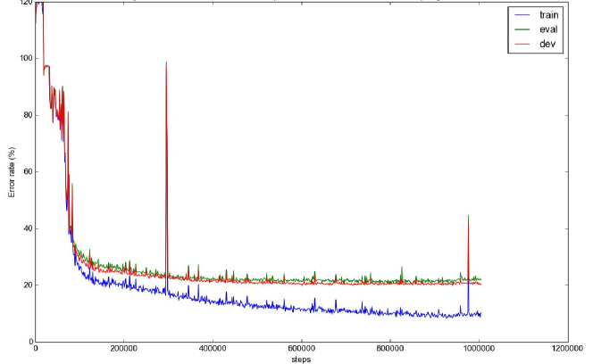Image resolution: width=593 pixels, height=364 pixels.
Task: Click the spike peak near 1000000 steps
Action: pos(468,216)
